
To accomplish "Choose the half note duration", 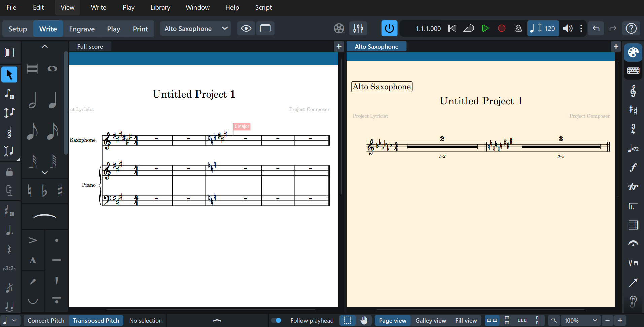I will click(x=32, y=100).
